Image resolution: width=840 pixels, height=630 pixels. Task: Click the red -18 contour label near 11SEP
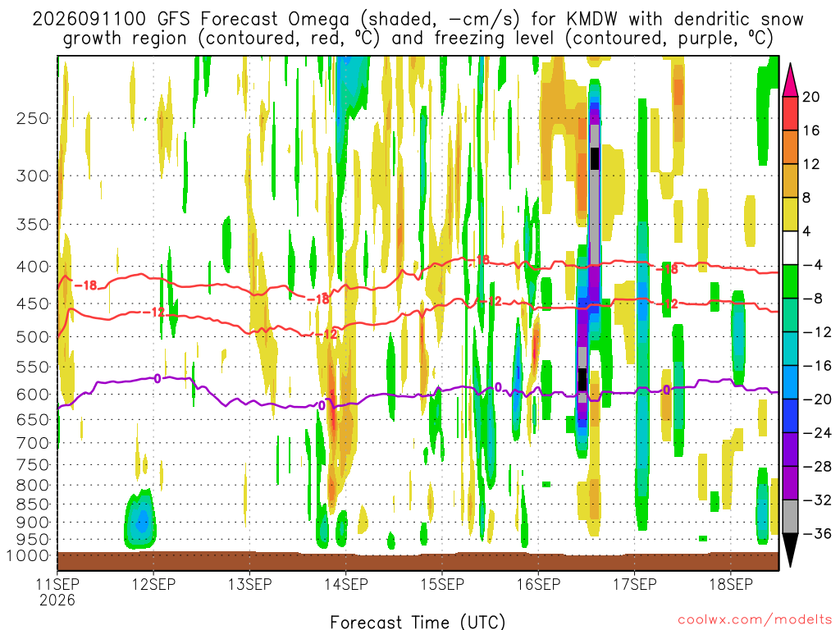[86, 285]
